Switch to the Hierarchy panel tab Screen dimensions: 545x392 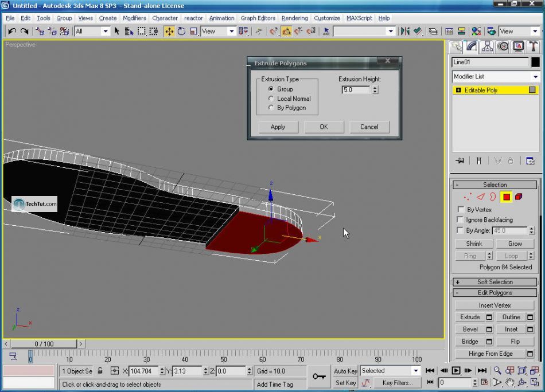[487, 46]
